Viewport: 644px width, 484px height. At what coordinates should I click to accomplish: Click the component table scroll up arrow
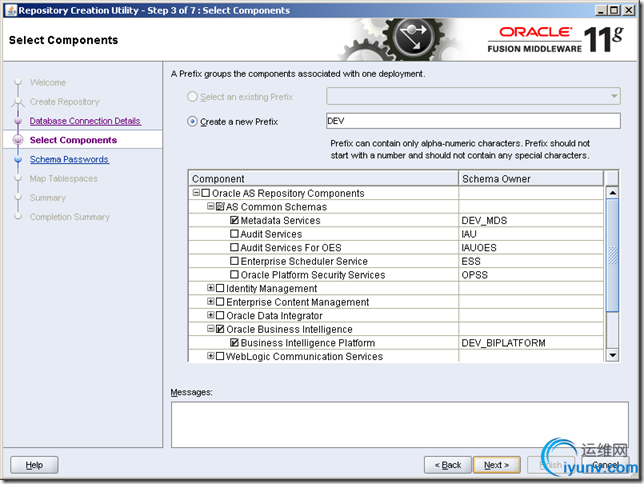click(x=612, y=192)
